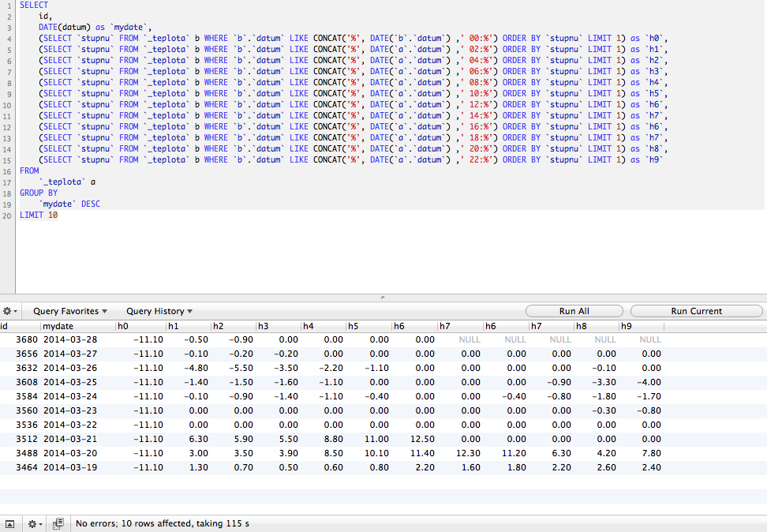Click the -4.00 value cell

pyautogui.click(x=649, y=382)
